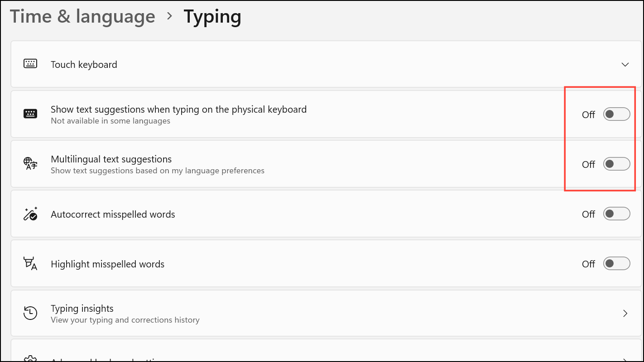This screenshot has width=644, height=362.
Task: Click the Multilingual text suggestions globe icon
Action: pos(30,164)
